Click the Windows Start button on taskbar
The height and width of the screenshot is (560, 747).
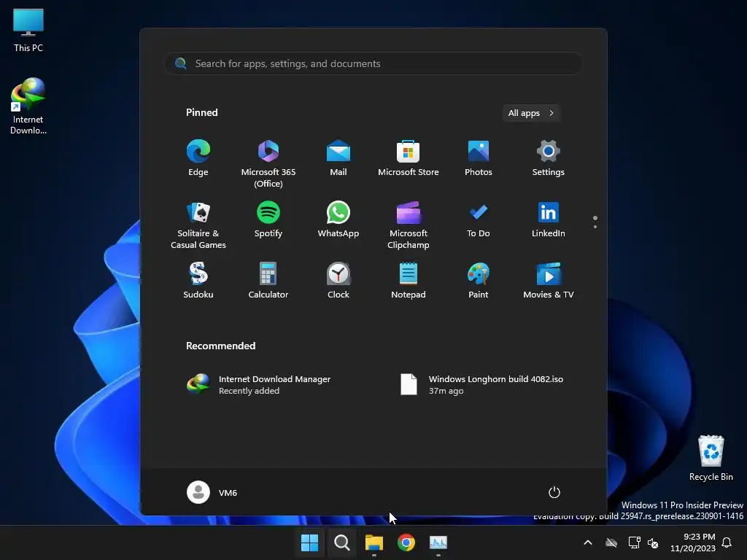pos(309,542)
